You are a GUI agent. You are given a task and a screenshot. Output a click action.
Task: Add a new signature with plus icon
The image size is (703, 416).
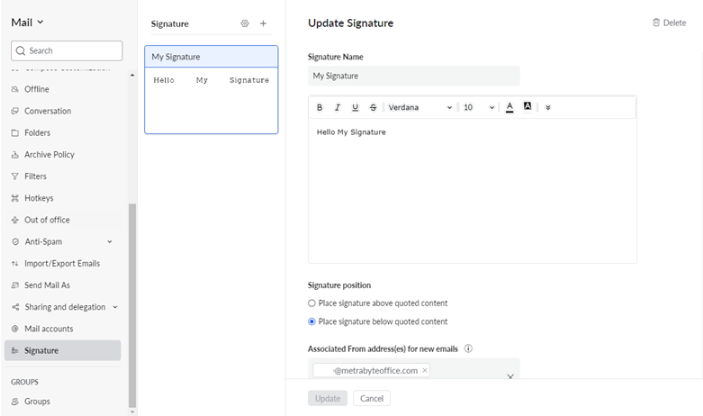[263, 23]
